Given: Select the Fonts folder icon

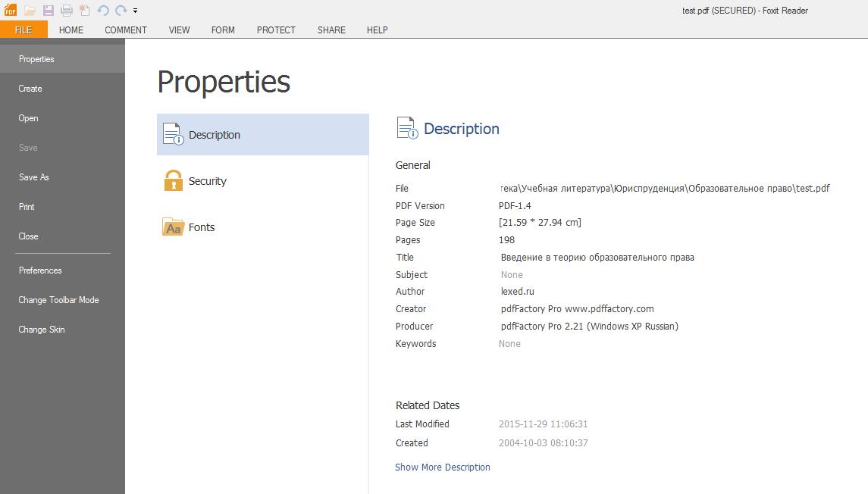Looking at the screenshot, I should pos(174,227).
